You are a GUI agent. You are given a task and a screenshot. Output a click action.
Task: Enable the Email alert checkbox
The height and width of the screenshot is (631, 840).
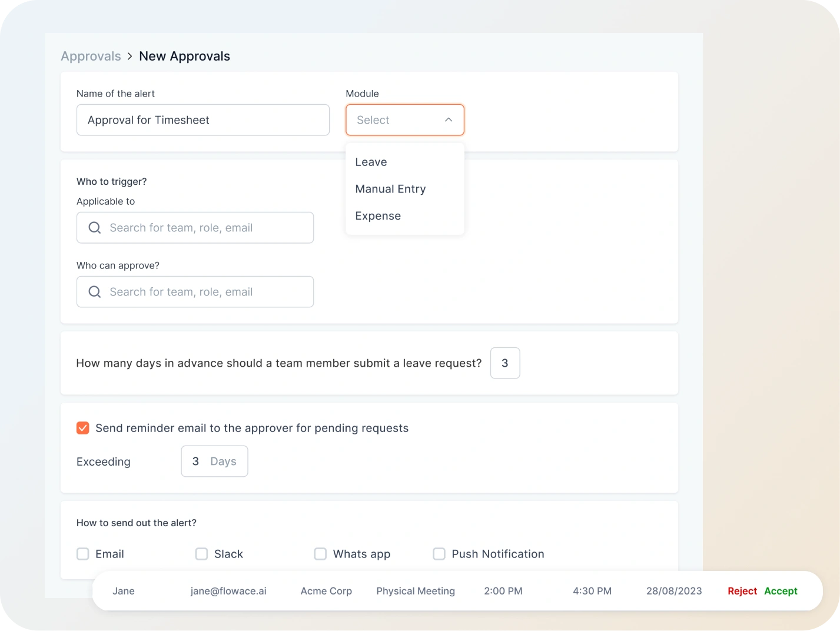point(83,554)
